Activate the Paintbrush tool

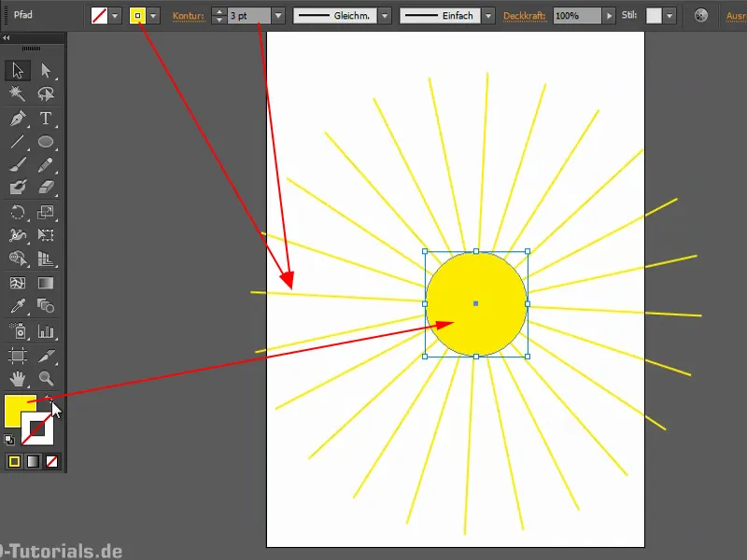click(x=18, y=165)
